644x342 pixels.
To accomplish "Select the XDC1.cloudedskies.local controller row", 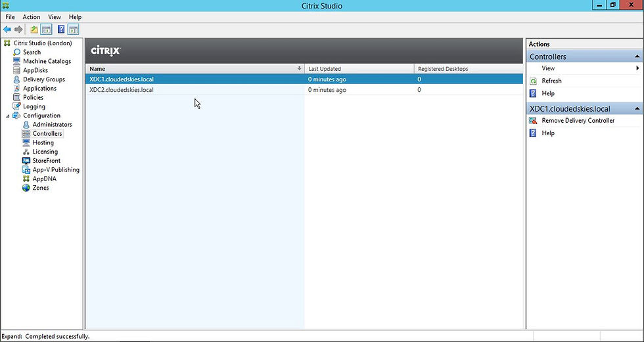I will (x=304, y=79).
